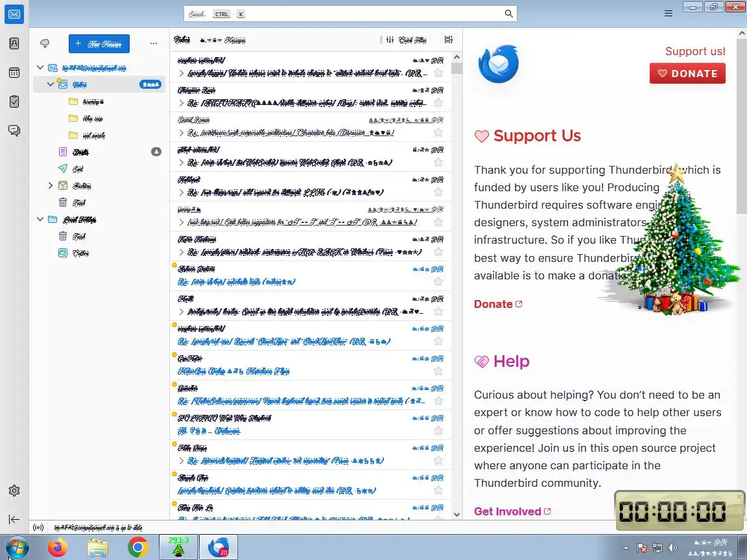This screenshot has width=747, height=560.
Task: Get messages with the cloud icon
Action: click(x=45, y=43)
